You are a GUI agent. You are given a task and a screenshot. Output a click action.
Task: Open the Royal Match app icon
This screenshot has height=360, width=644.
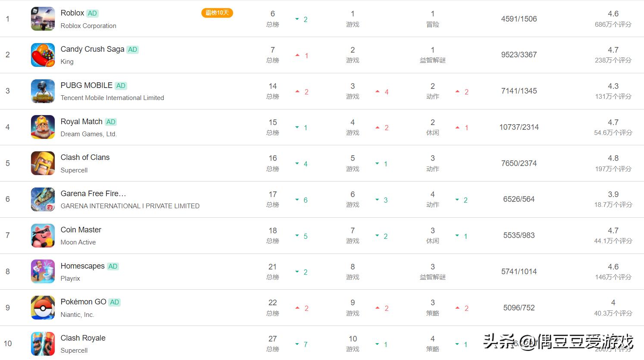[x=43, y=127]
